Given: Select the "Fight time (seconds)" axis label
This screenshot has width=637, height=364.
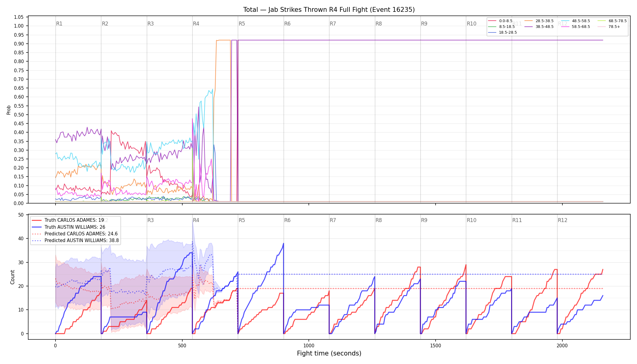Looking at the screenshot, I should [329, 353].
